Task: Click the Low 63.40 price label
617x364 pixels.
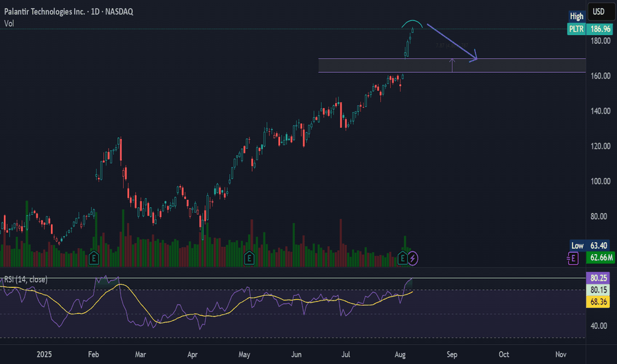Action: pyautogui.click(x=589, y=246)
